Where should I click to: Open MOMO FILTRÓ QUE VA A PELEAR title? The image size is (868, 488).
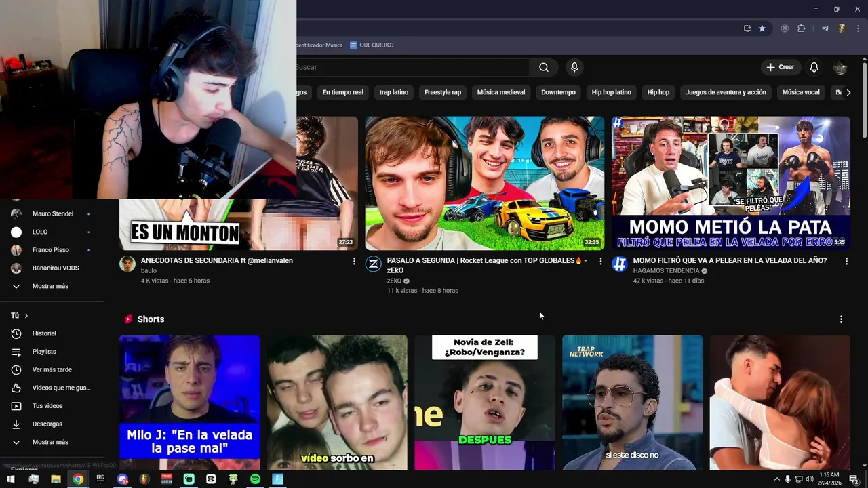(730, 260)
